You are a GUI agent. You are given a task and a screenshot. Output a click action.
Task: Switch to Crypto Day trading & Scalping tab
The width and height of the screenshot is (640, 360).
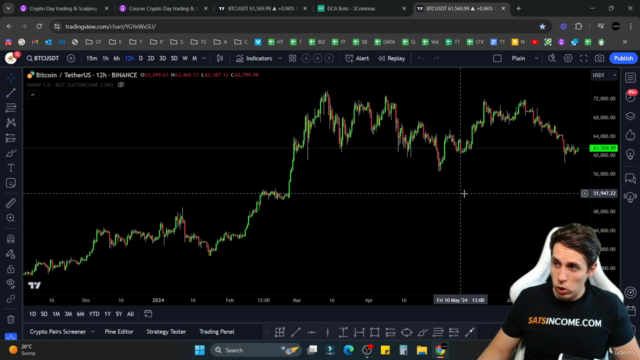(x=64, y=8)
